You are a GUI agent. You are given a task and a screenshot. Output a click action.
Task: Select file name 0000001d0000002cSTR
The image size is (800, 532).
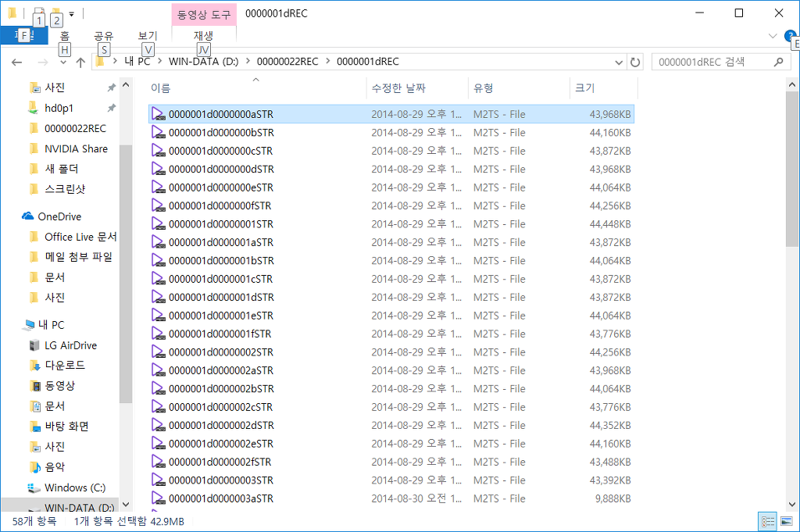221,407
